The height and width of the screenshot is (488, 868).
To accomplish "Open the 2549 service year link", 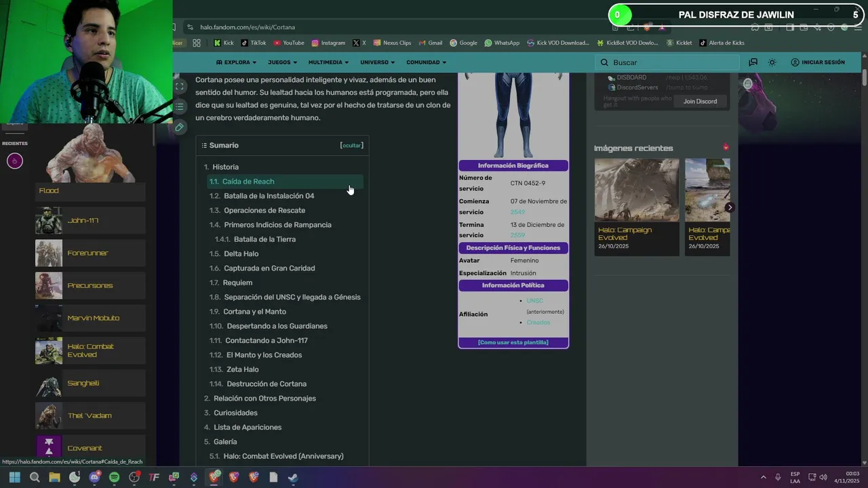I will [517, 212].
